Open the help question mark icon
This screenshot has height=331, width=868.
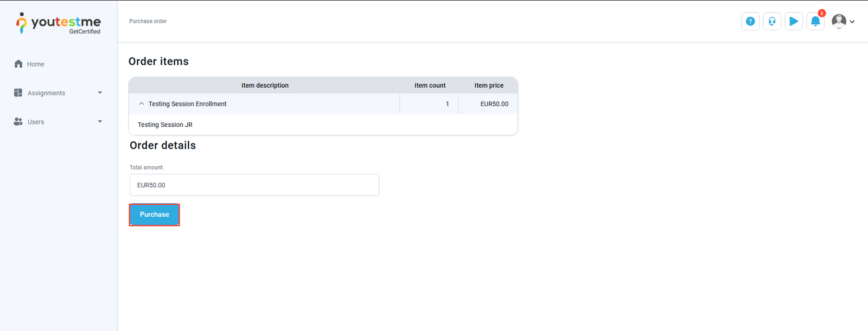(750, 21)
